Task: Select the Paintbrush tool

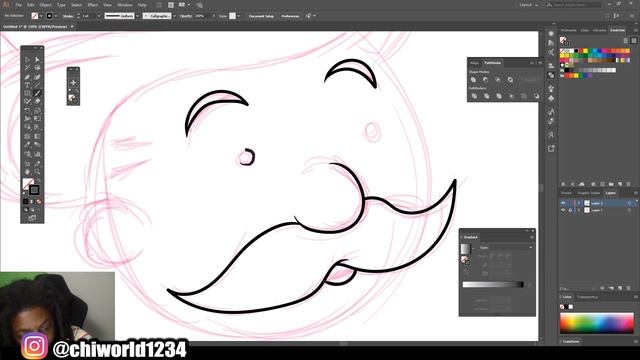Action: coord(37,93)
